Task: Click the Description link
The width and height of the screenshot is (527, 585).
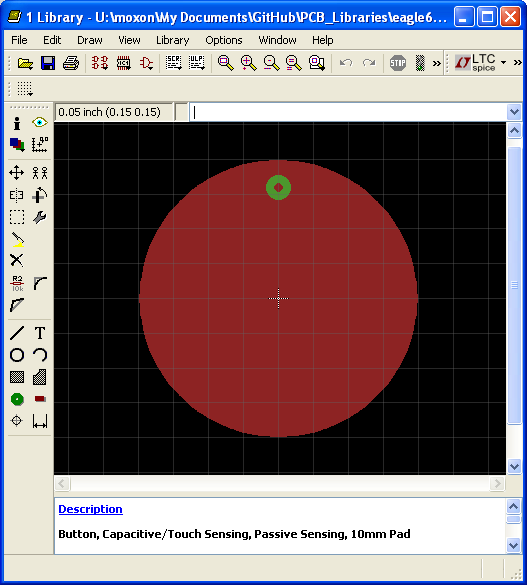Action: coord(90,509)
